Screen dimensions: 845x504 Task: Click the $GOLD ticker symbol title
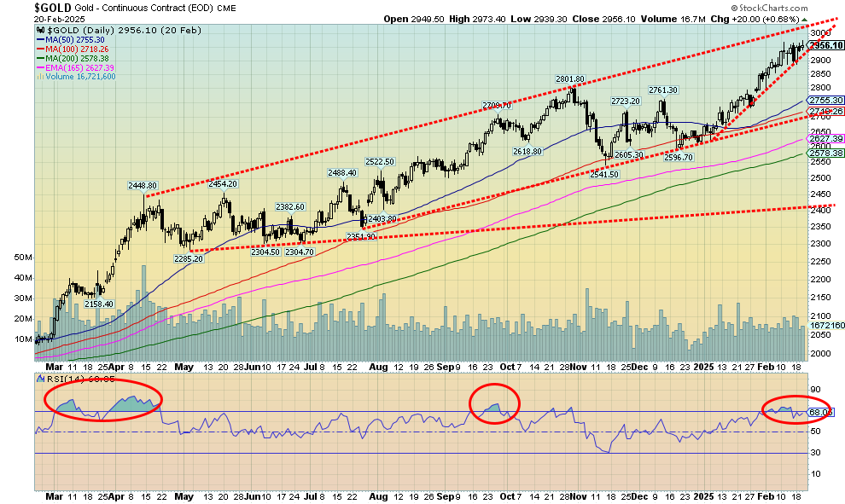(55, 7)
